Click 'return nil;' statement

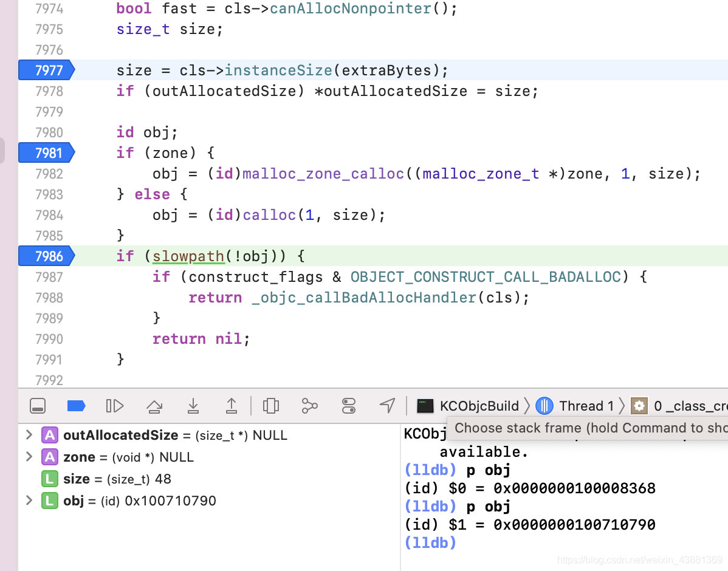[x=201, y=339]
